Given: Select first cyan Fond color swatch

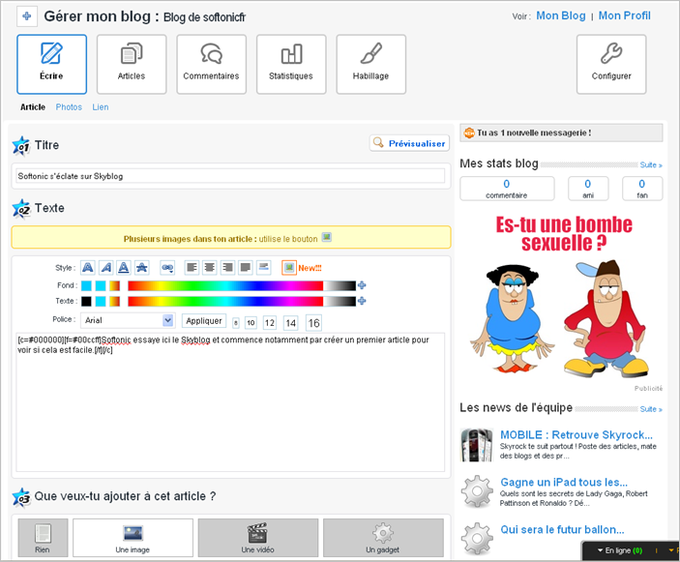Looking at the screenshot, I should pos(86,285).
